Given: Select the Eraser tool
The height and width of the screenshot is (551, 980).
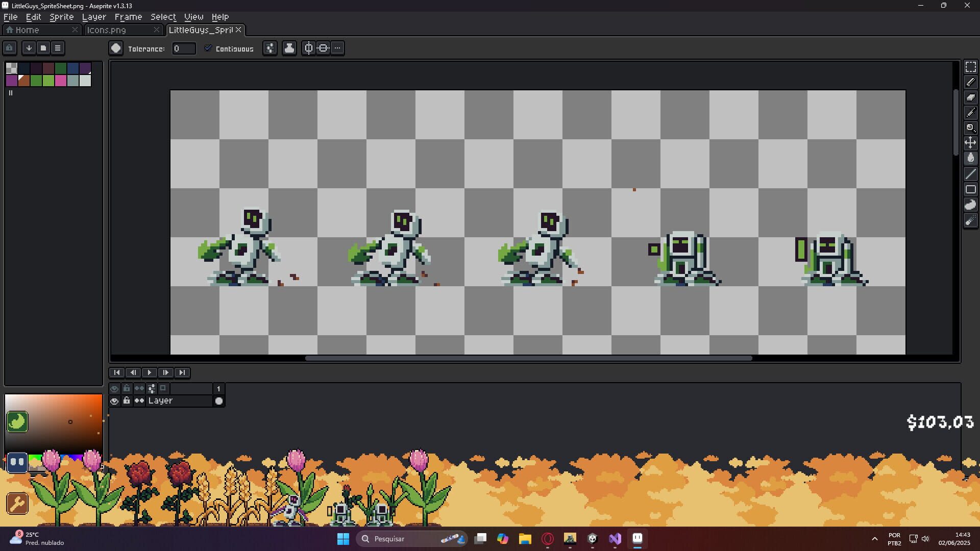Looking at the screenshot, I should (970, 97).
